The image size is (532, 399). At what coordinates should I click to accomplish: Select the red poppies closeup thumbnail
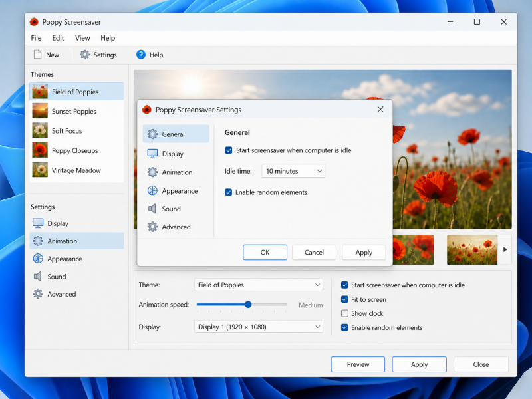tap(413, 249)
